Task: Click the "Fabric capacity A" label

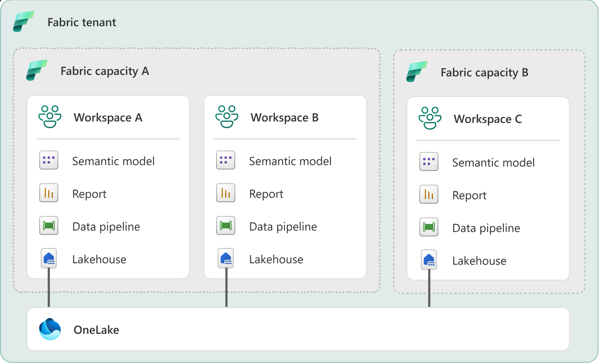Action: (x=105, y=71)
